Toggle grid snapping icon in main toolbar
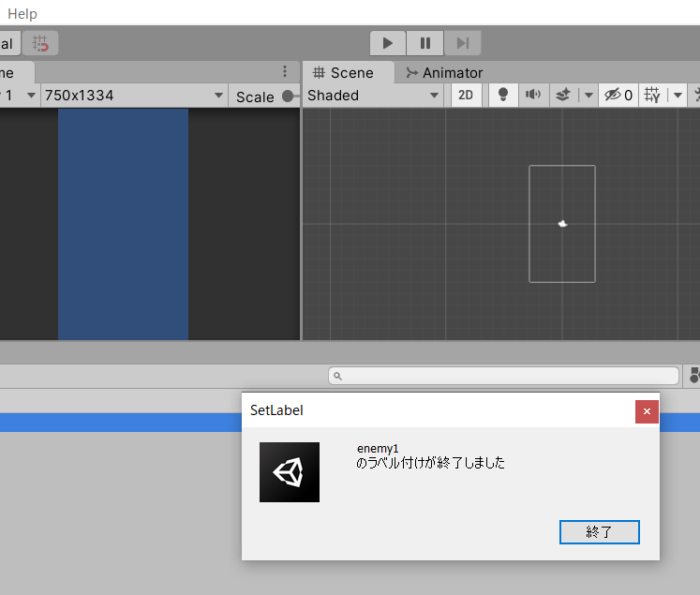 [x=40, y=43]
